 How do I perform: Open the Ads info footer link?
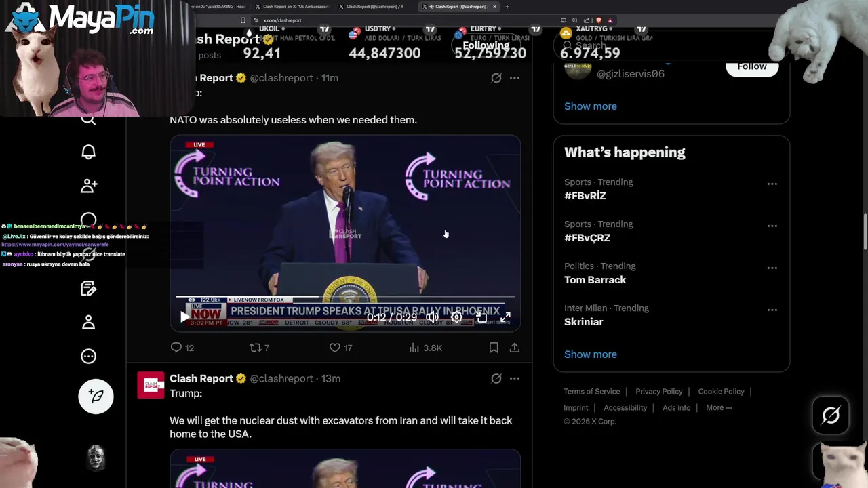[676, 408]
